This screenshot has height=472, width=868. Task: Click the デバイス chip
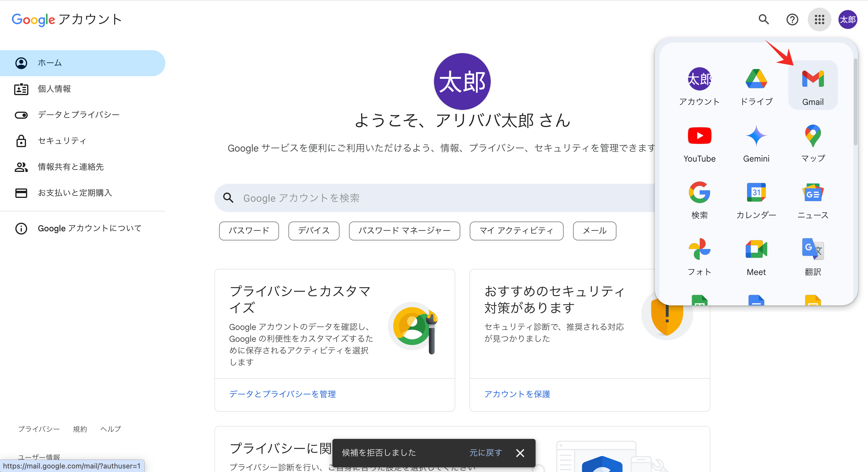(314, 231)
